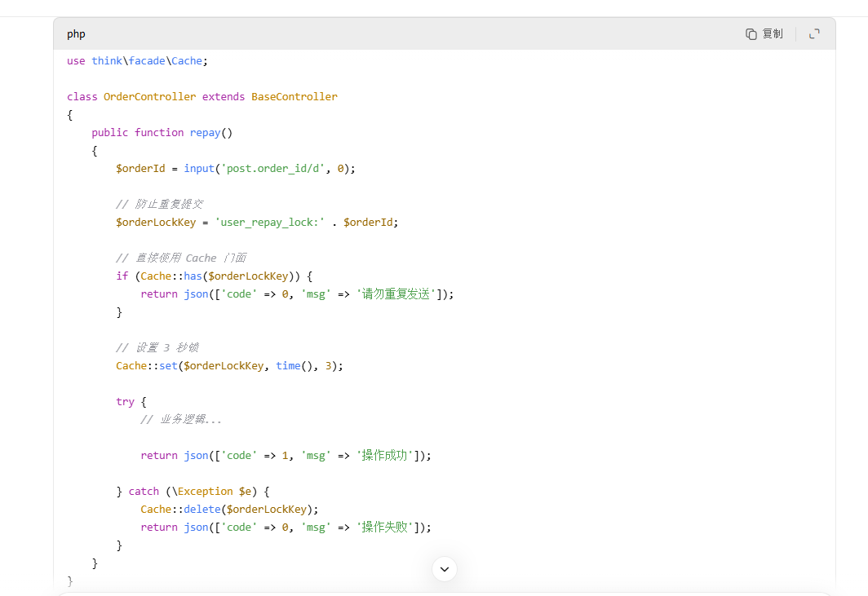Click the 防止重复提交 comment
868x596 pixels.
point(159,204)
